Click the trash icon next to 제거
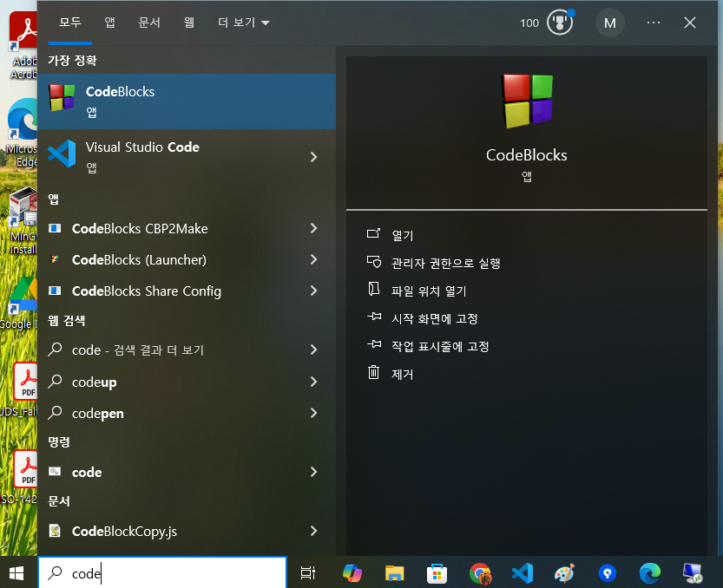The image size is (723, 588). coord(373,372)
